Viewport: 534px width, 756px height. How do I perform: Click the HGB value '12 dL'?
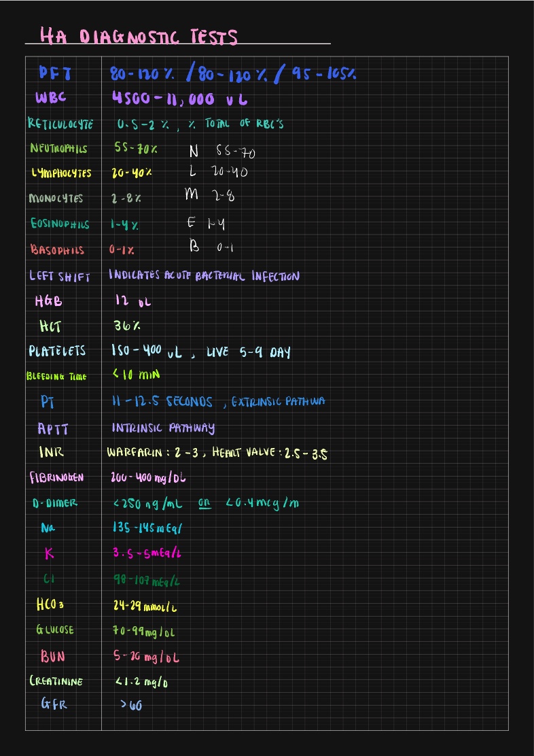click(132, 301)
